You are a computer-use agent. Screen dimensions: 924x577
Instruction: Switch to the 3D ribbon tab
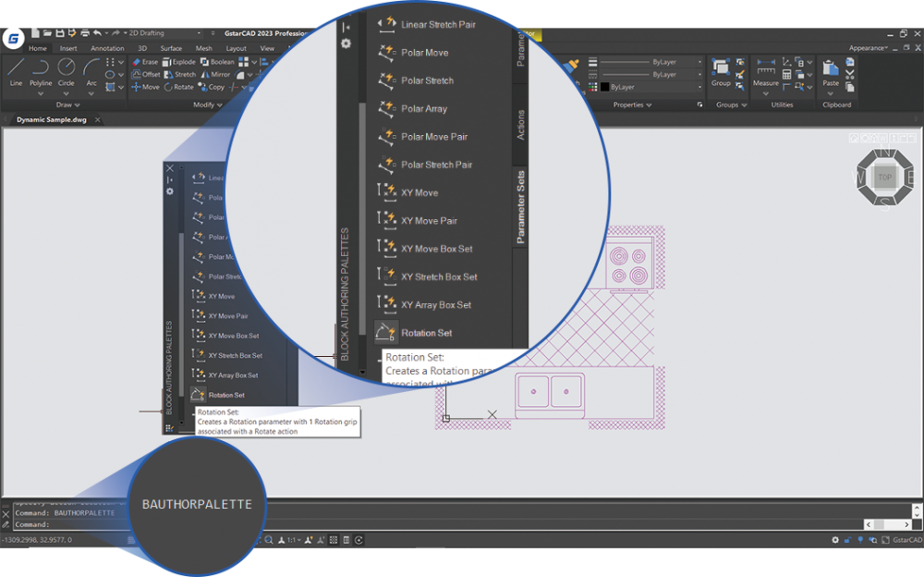click(x=142, y=48)
